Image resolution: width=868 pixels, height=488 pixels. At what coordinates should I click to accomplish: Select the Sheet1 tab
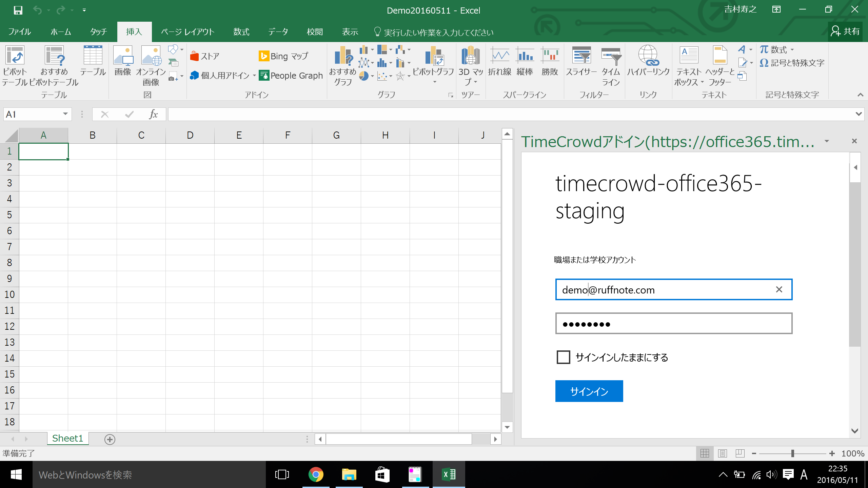[x=67, y=439]
